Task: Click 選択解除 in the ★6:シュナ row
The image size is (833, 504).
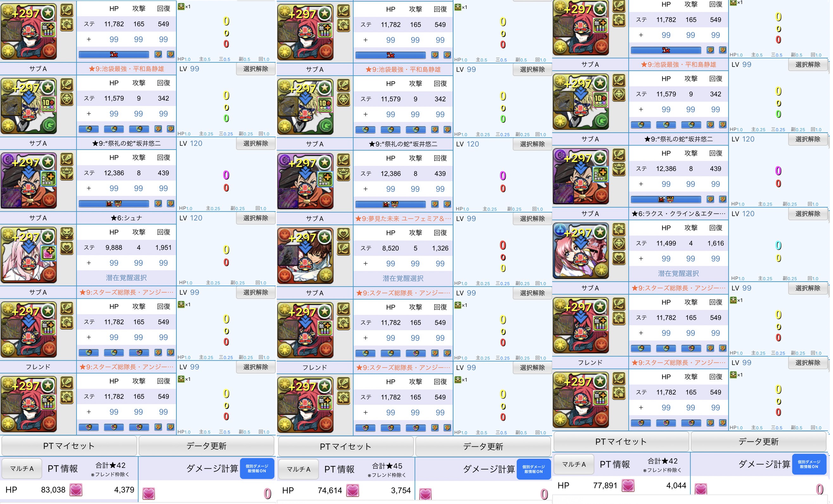Action: [x=255, y=218]
